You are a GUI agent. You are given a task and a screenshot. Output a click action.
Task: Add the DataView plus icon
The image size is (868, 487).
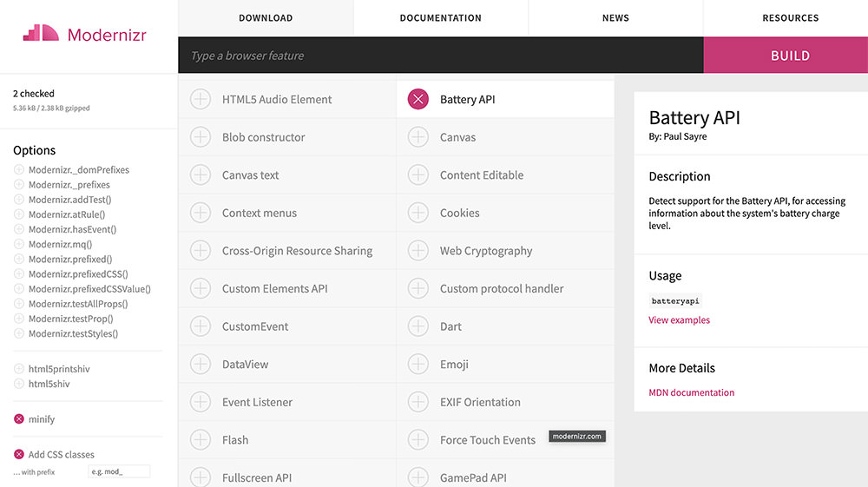tap(201, 364)
